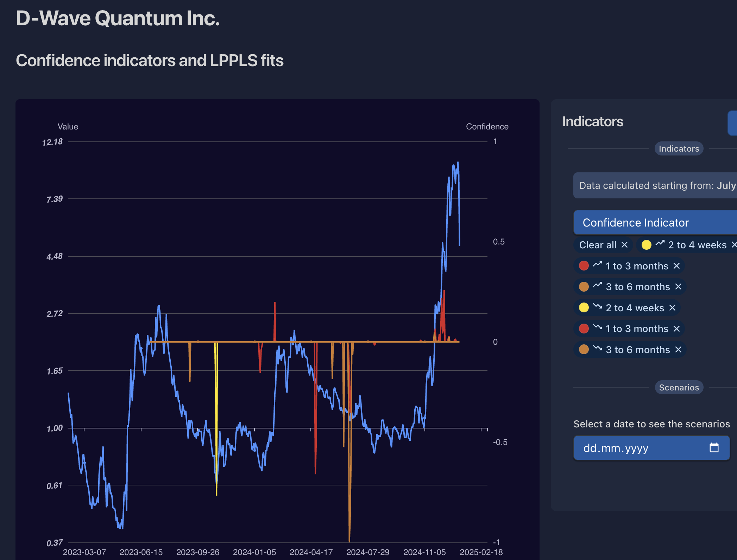Click red dot on upward 1 to 3 months chip
737x560 pixels.
click(x=584, y=266)
